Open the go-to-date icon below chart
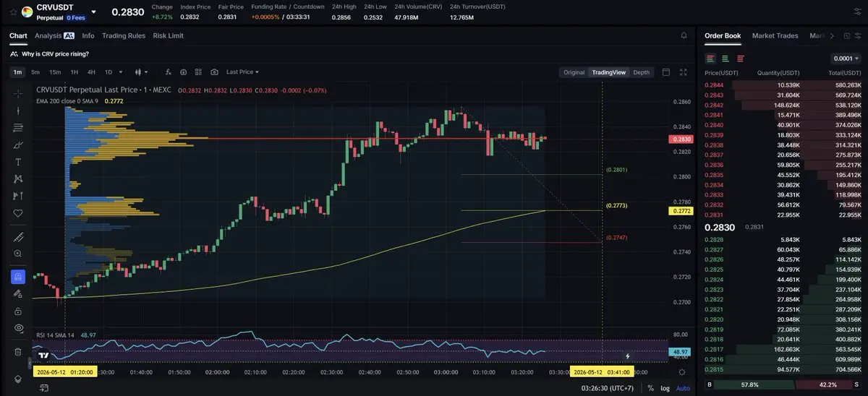The image size is (868, 396). point(44,388)
